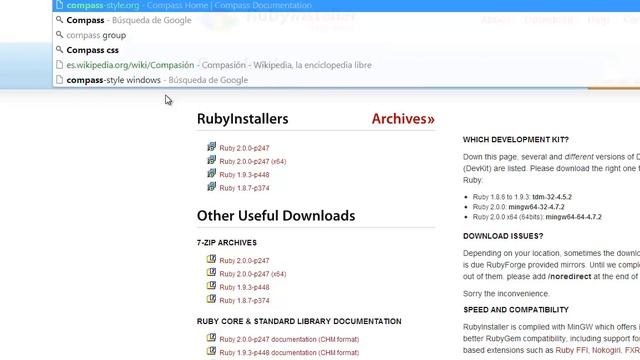
Task: Download the Ruby 1.8.7-p374 installer
Action: tap(244, 188)
